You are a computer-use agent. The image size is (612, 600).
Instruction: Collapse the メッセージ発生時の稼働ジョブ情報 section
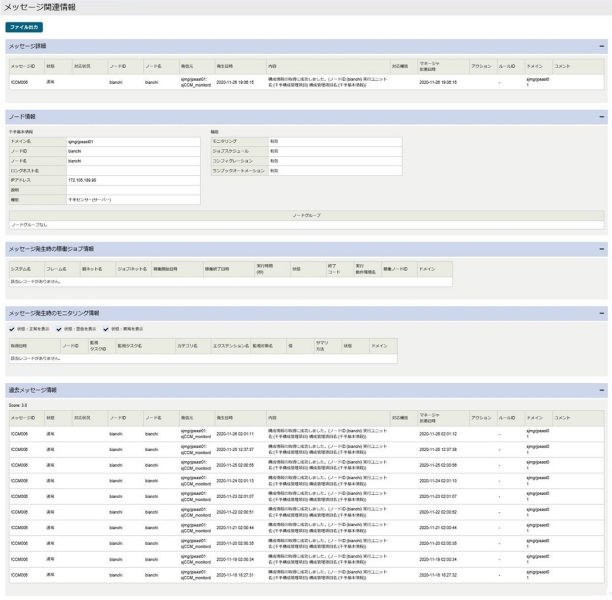(601, 249)
